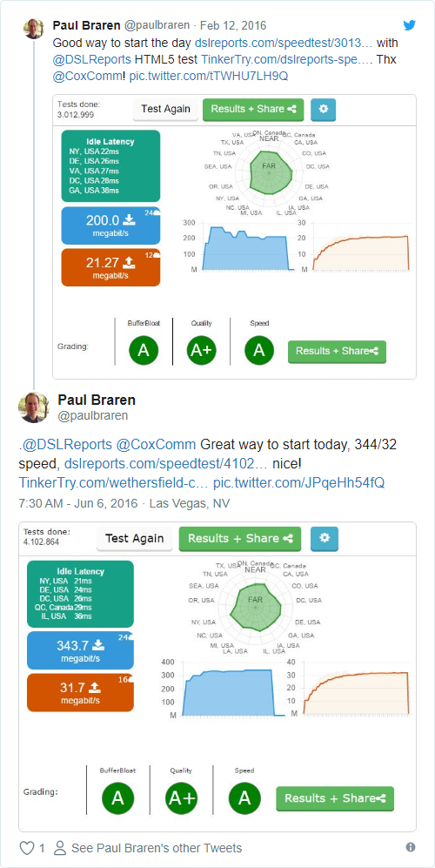Click the Twitter bird logo icon
Image resolution: width=435 pixels, height=868 pixels.
tap(409, 25)
